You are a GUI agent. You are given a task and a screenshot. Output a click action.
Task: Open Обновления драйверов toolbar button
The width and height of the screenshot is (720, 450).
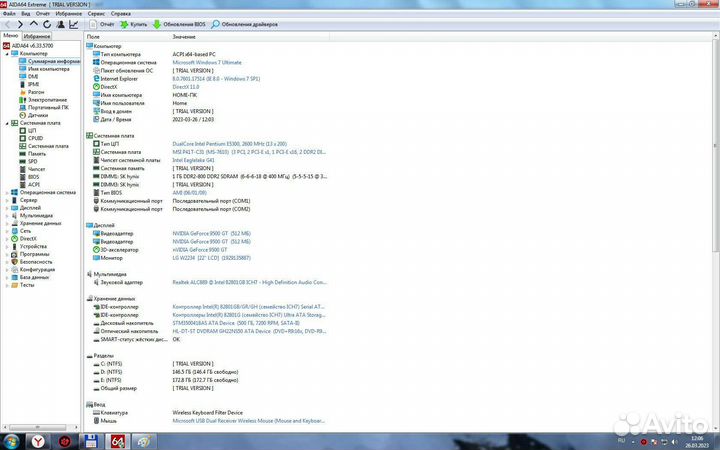click(x=244, y=24)
